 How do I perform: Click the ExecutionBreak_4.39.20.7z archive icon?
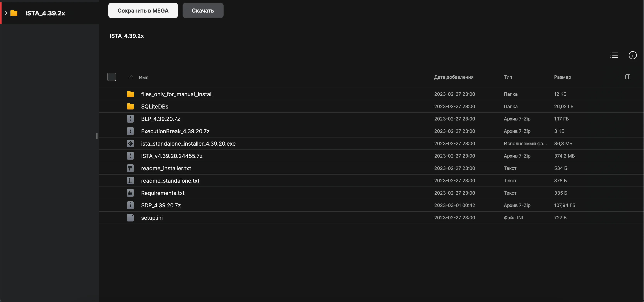[130, 131]
